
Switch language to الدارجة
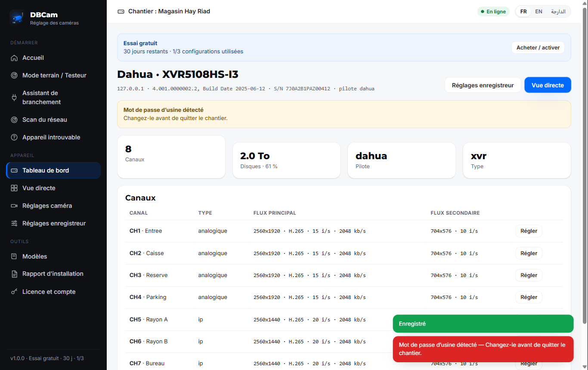558,12
